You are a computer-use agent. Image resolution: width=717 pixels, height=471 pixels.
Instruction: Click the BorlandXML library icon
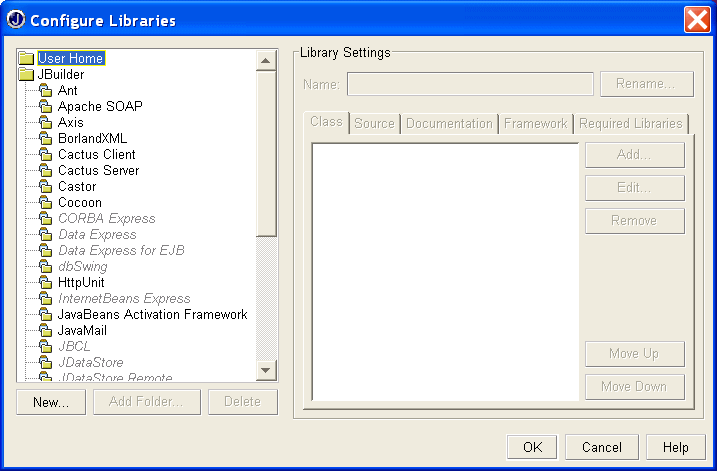[x=45, y=139]
